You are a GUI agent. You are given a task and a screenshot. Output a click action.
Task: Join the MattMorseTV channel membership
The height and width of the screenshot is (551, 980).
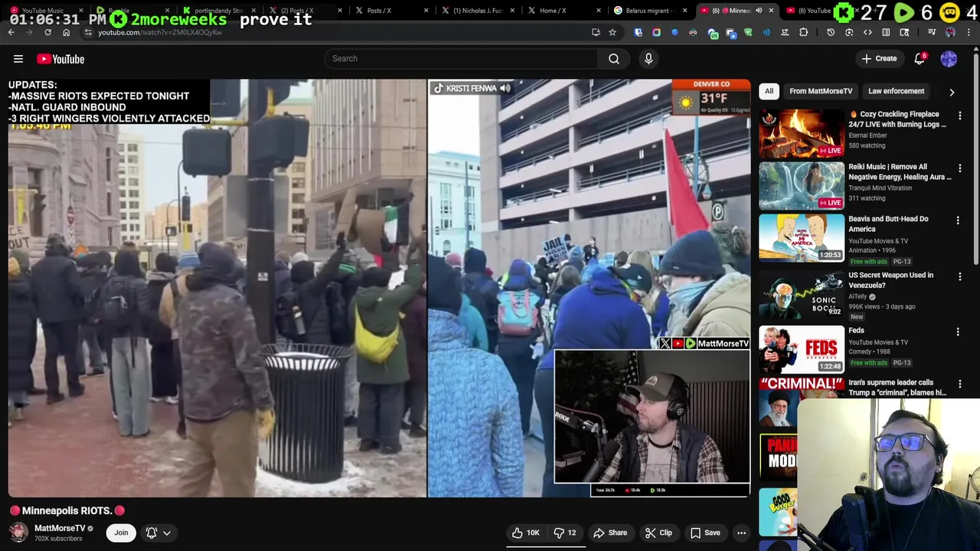121,533
